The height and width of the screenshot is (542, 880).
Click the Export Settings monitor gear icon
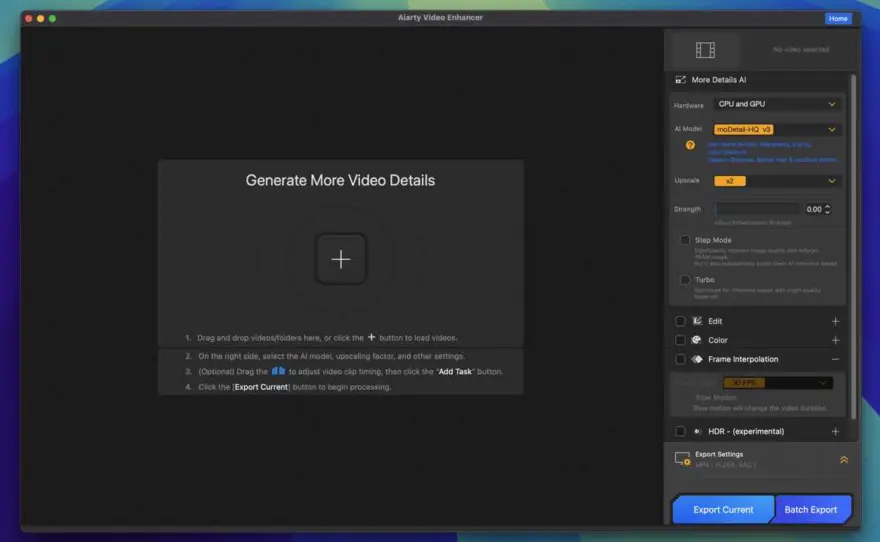[682, 459]
